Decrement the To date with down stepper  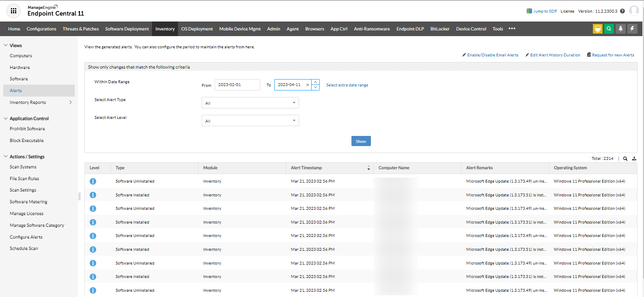tap(316, 88)
